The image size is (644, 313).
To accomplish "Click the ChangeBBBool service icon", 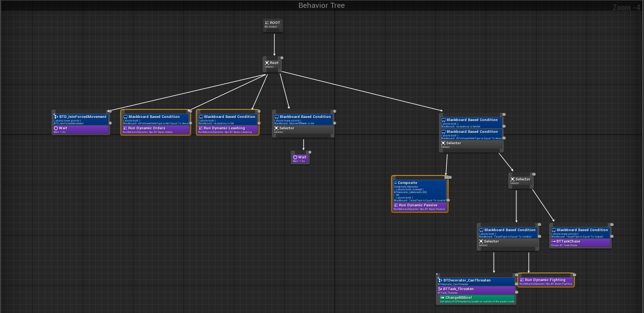I will pos(442,298).
